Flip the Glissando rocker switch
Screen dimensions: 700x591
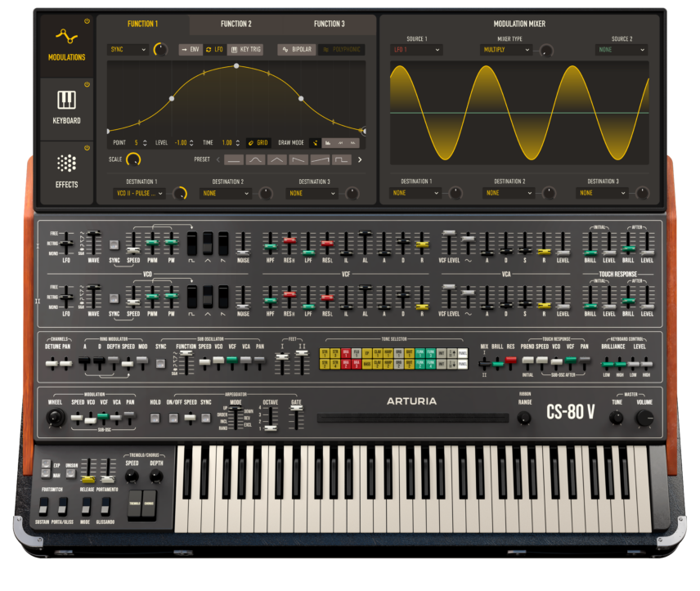click(105, 507)
